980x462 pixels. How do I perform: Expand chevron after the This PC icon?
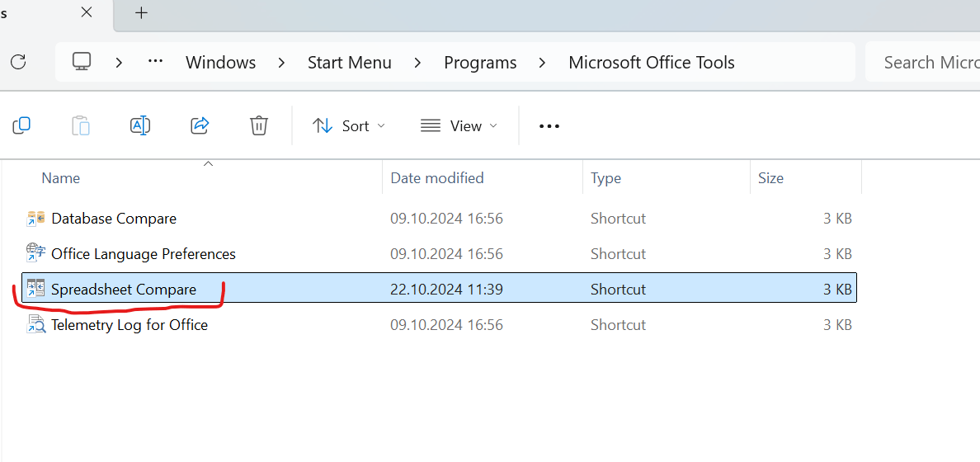pos(120,63)
